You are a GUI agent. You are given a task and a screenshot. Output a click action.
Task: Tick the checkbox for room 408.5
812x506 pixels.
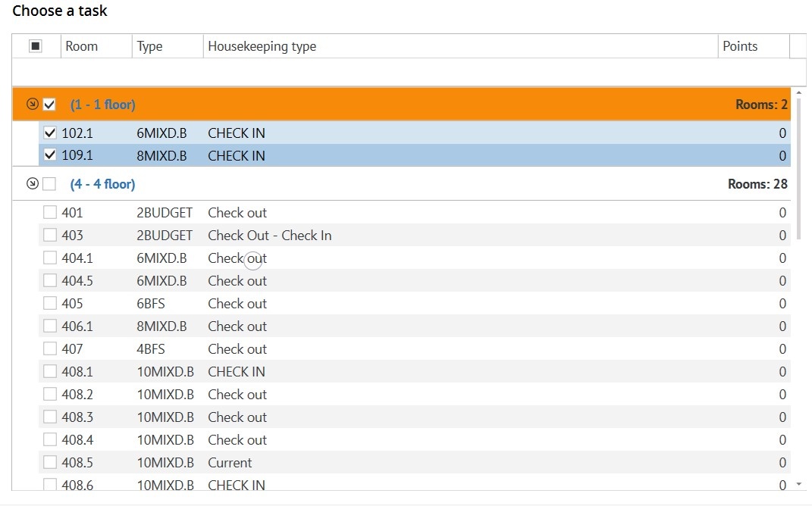tap(50, 463)
